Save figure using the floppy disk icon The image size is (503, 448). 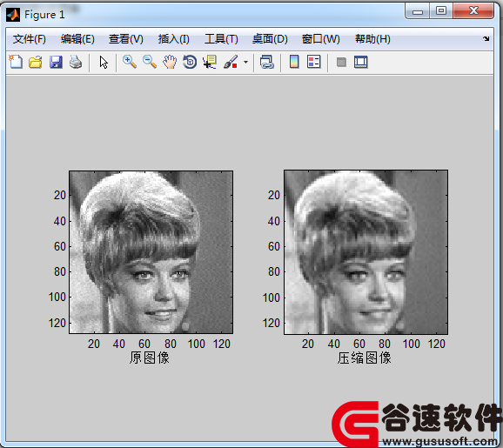56,62
